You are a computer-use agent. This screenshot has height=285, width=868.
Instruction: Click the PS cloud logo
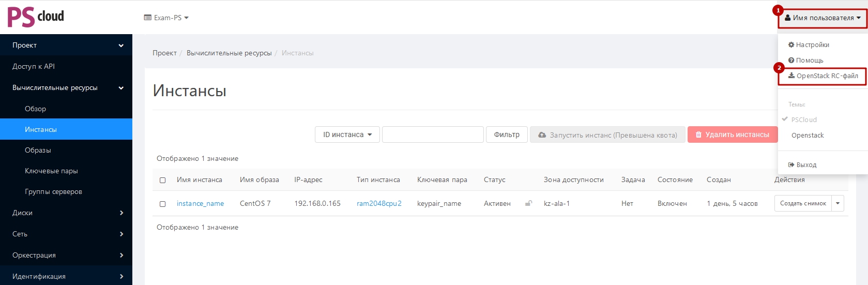pos(36,17)
